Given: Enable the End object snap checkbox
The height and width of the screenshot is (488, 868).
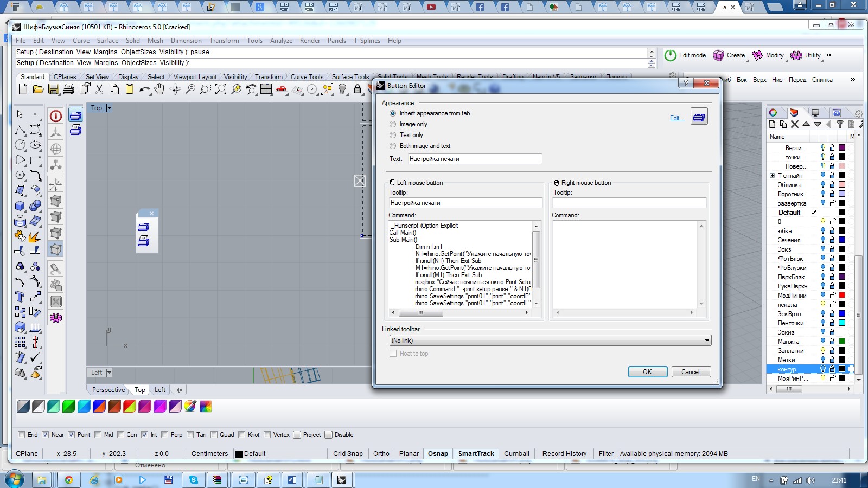Looking at the screenshot, I should [22, 435].
